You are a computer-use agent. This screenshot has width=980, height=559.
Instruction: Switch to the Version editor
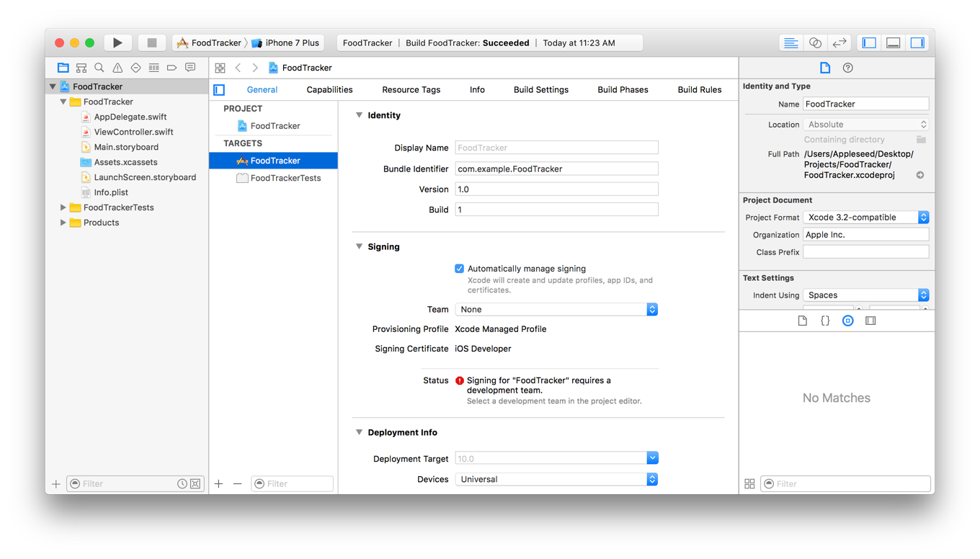pos(839,43)
